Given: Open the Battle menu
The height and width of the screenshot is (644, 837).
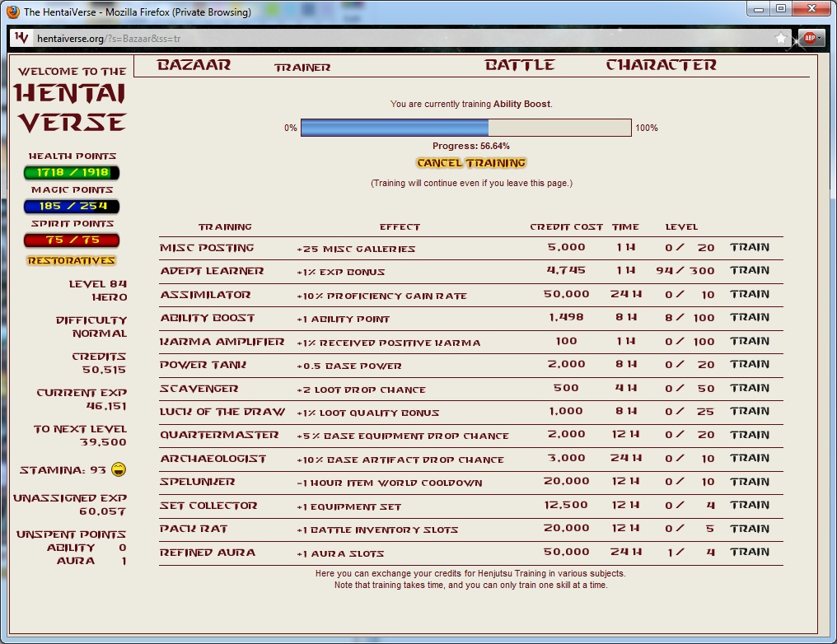Looking at the screenshot, I should 519,65.
